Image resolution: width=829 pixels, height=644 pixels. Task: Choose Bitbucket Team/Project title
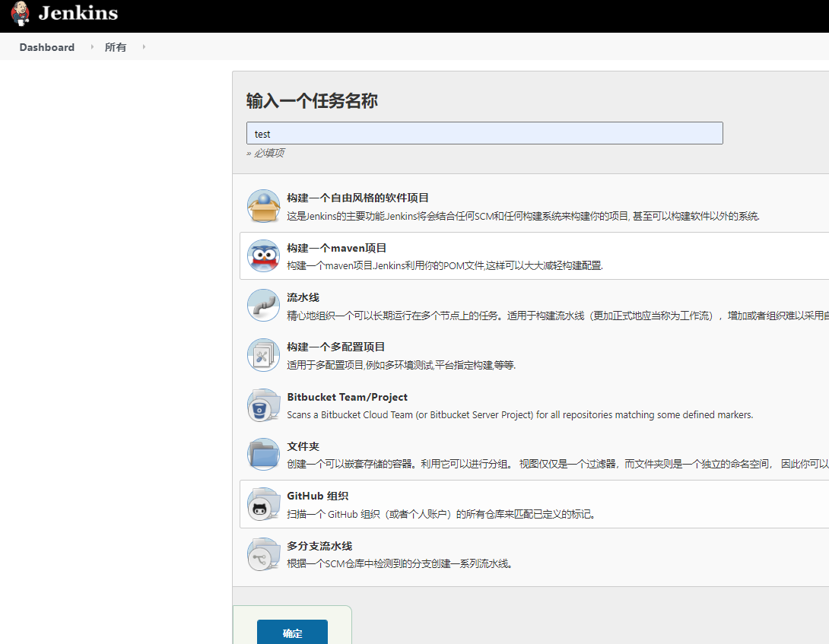point(347,397)
